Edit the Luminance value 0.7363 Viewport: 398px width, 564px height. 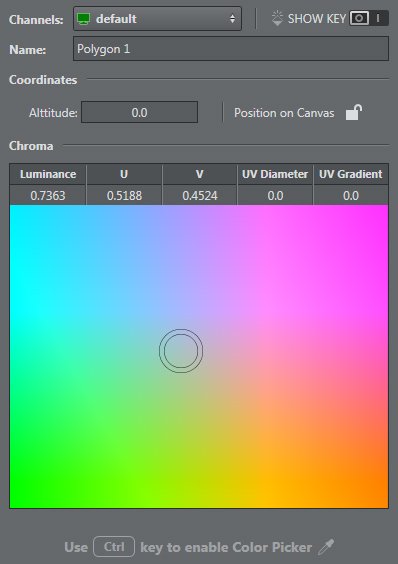pos(48,195)
